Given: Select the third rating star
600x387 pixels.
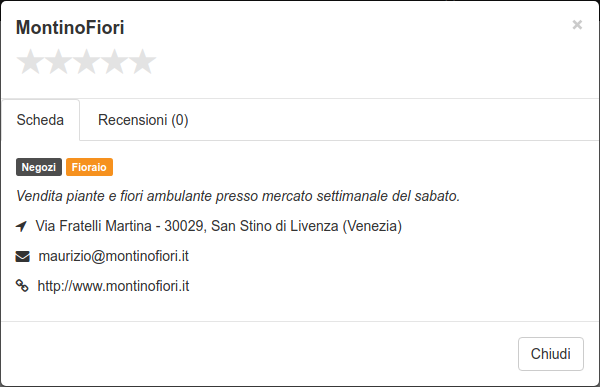Looking at the screenshot, I should (x=86, y=61).
